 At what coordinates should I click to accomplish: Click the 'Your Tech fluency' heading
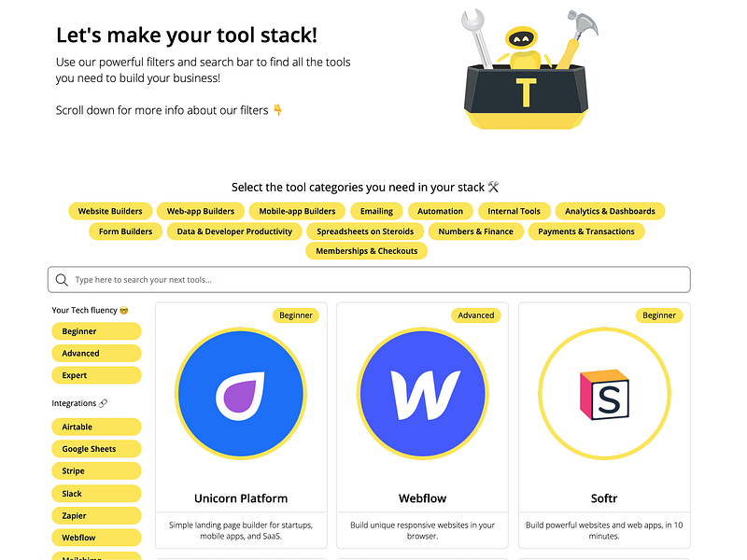click(x=90, y=310)
